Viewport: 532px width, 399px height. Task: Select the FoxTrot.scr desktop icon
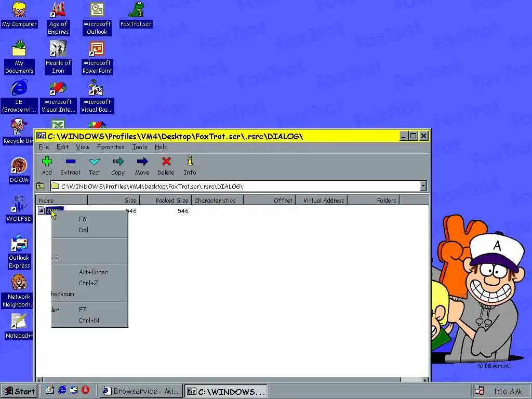136,15
